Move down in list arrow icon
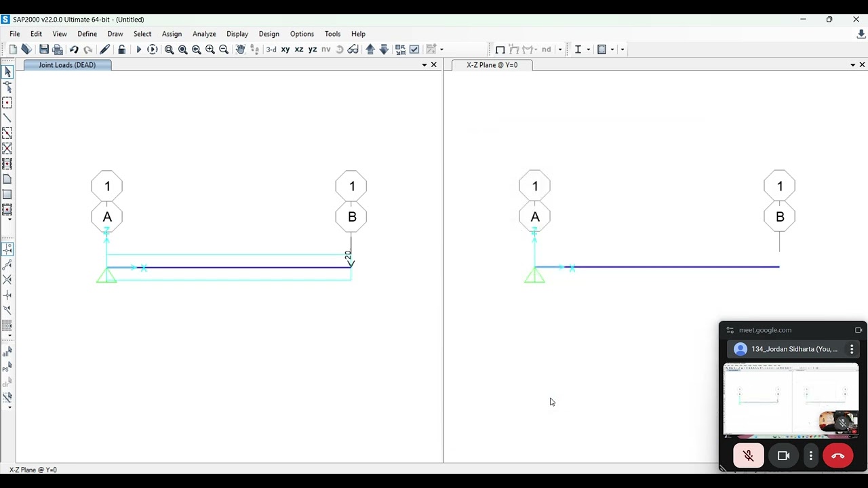Image resolution: width=868 pixels, height=488 pixels. click(384, 49)
